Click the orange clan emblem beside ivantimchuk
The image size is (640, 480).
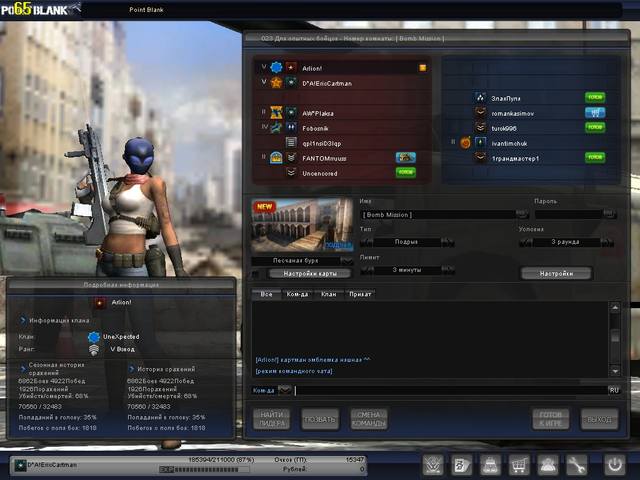point(466,142)
